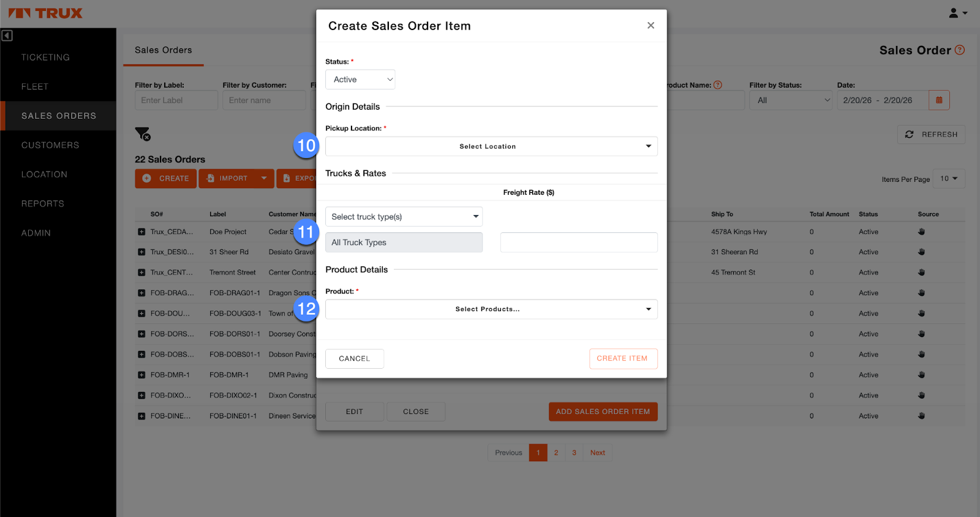980x517 pixels.
Task: Open the user account menu icon
Action: 957,13
